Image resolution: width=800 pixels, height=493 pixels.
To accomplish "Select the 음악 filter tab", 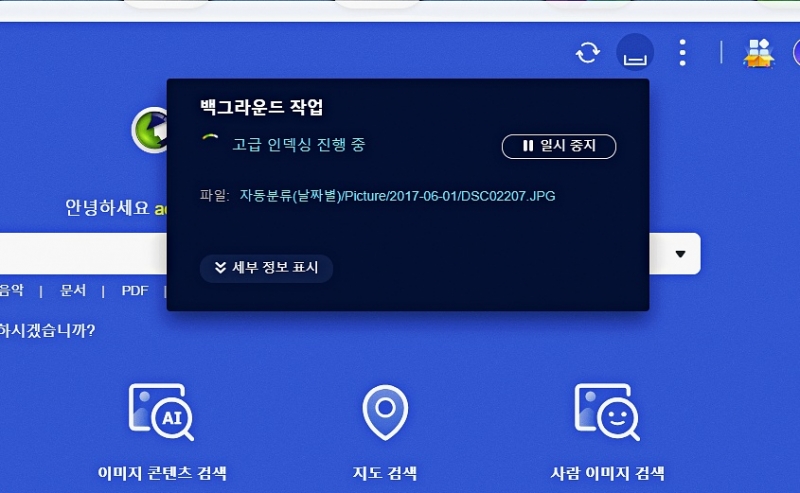I will coord(12,291).
